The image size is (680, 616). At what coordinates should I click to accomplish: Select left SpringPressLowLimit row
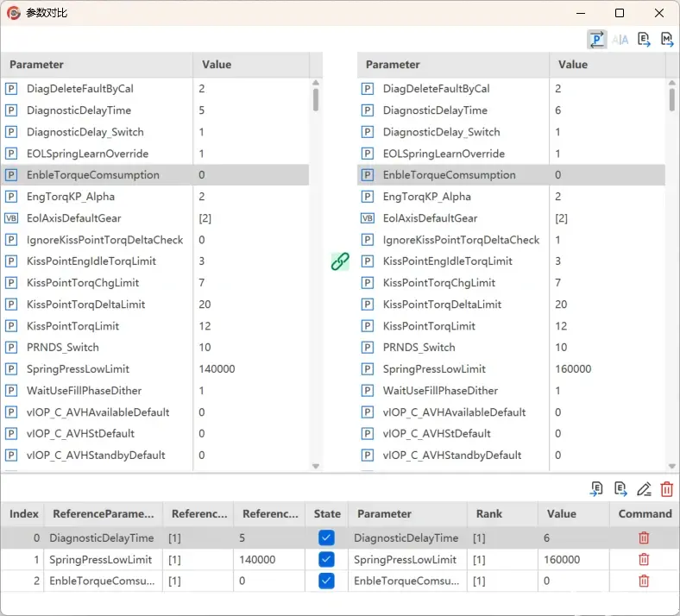pyautogui.click(x=155, y=369)
